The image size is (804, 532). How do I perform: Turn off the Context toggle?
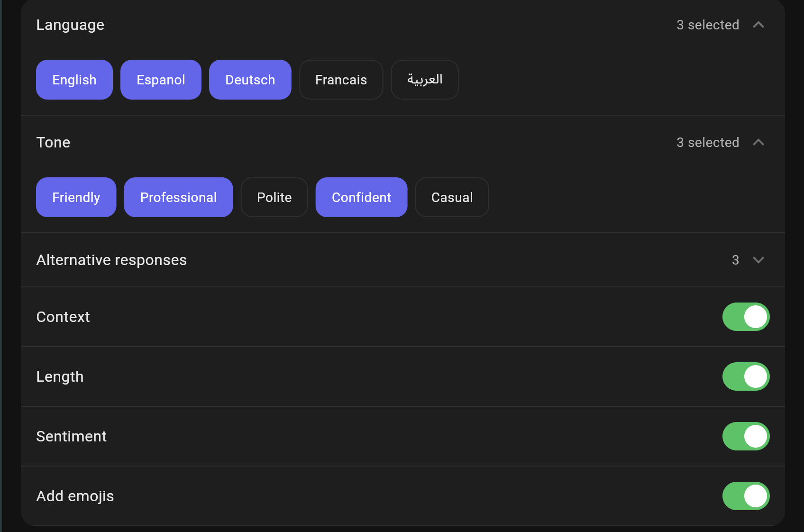pyautogui.click(x=746, y=317)
